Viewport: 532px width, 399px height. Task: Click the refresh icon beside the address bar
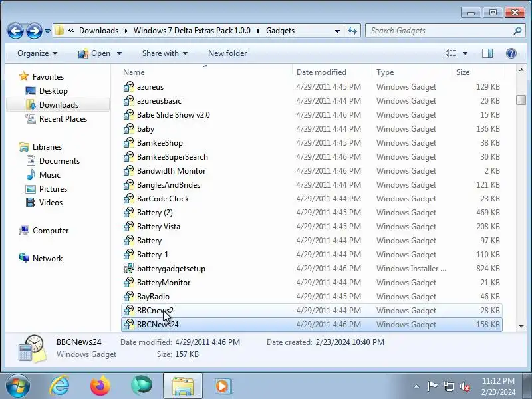pyautogui.click(x=352, y=31)
